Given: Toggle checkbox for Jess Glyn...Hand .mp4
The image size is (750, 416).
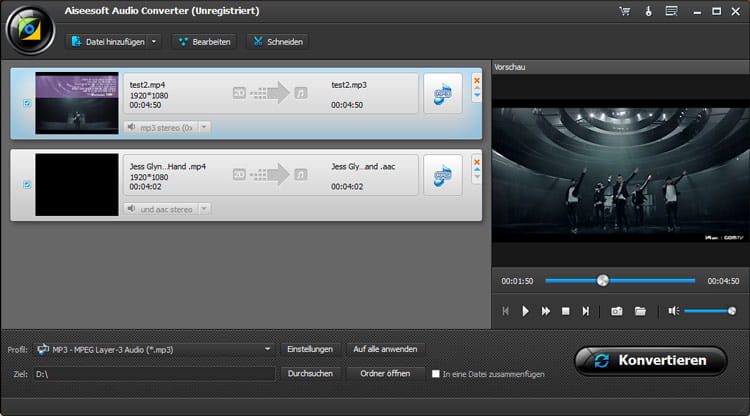Looking at the screenshot, I should [27, 185].
